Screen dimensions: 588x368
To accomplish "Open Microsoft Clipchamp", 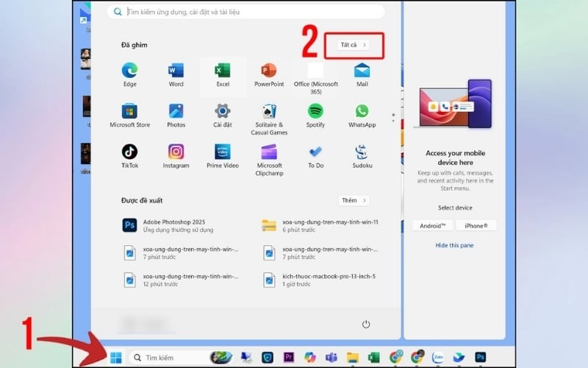I will (x=269, y=160).
